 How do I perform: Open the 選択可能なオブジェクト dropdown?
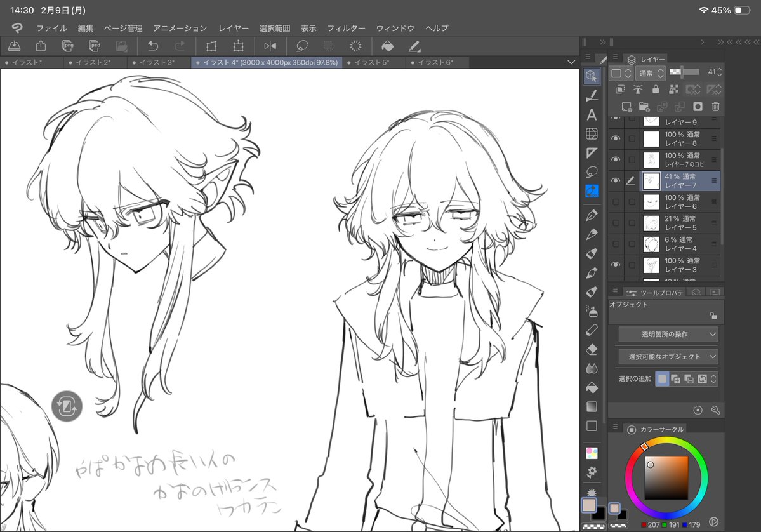pyautogui.click(x=668, y=356)
